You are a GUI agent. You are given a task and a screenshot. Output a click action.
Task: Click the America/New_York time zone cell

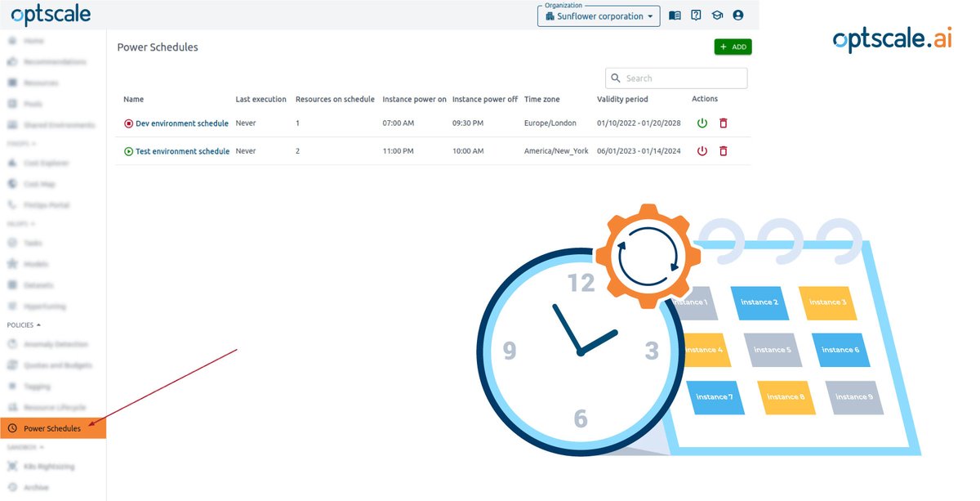pyautogui.click(x=556, y=151)
